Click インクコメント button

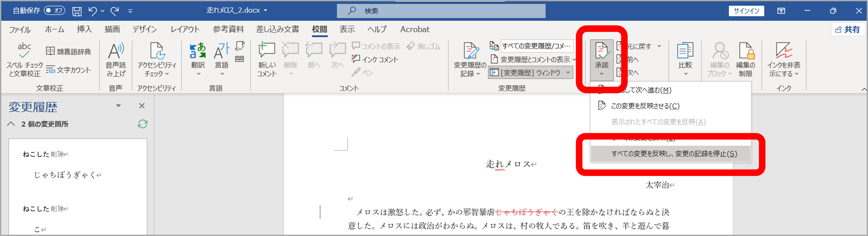coord(375,59)
